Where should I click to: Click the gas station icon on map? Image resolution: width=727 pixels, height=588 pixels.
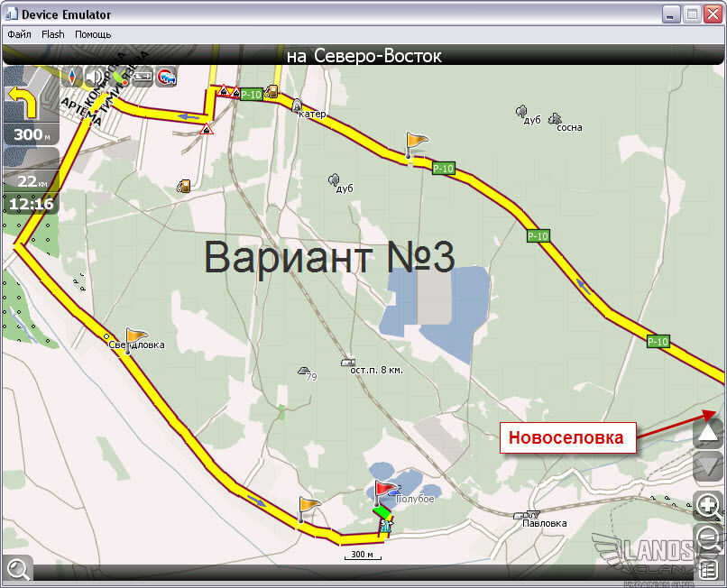coord(184,186)
